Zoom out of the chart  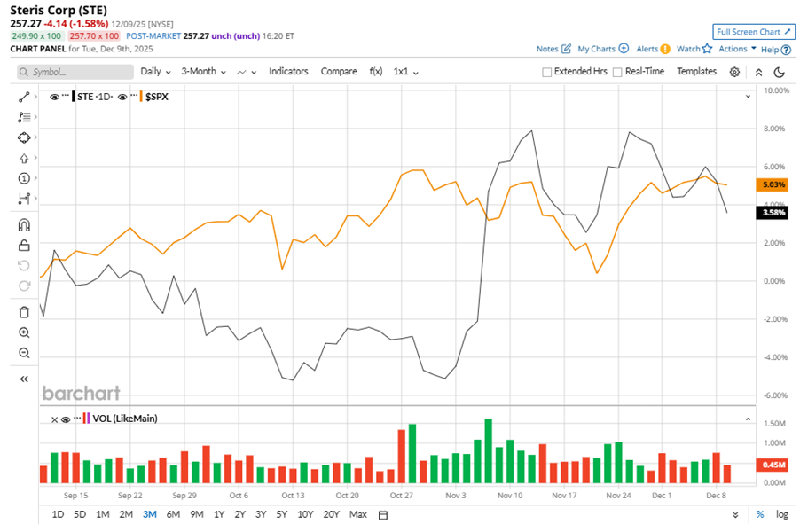(x=24, y=353)
